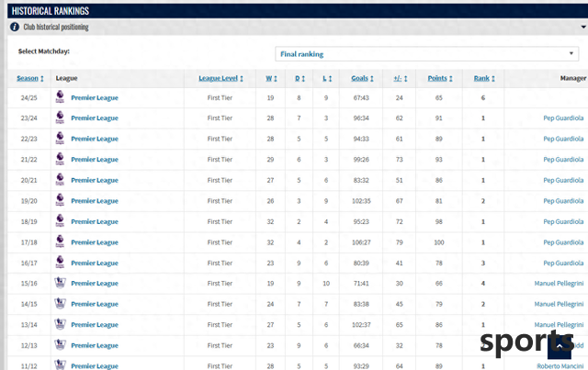Open Pep Guardiola link in 22/23 row
588x370 pixels.
[563, 139]
